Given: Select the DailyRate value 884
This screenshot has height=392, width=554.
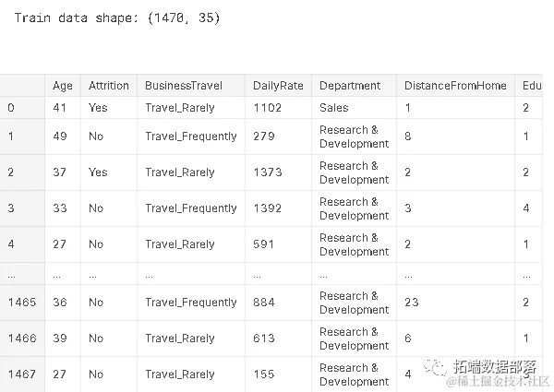Looking at the screenshot, I should (x=264, y=303).
